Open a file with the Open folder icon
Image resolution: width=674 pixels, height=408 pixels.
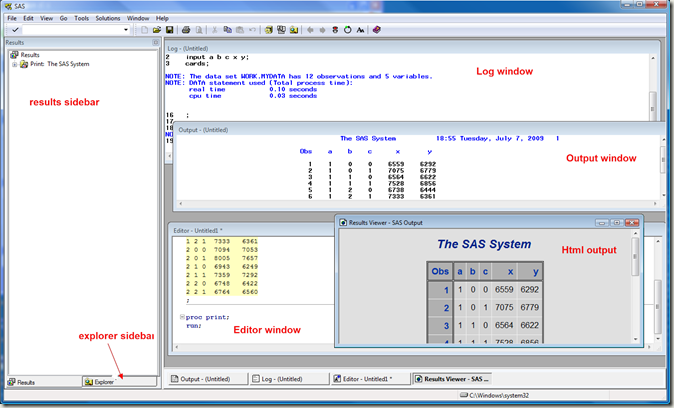(158, 30)
